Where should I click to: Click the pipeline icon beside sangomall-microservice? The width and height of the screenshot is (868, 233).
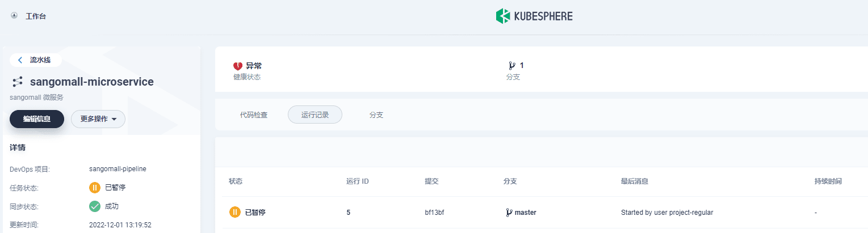point(17,82)
